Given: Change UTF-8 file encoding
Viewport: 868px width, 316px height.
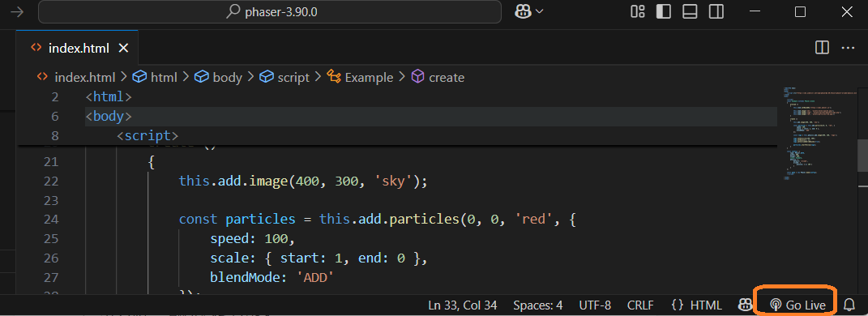Looking at the screenshot, I should (595, 305).
